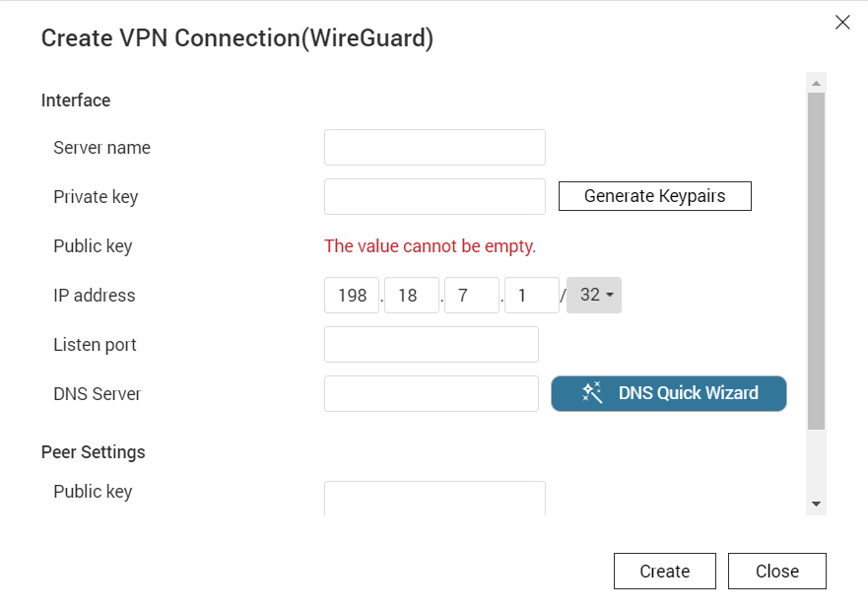This screenshot has height=610, width=868.
Task: Click the Create button
Action: pyautogui.click(x=665, y=571)
